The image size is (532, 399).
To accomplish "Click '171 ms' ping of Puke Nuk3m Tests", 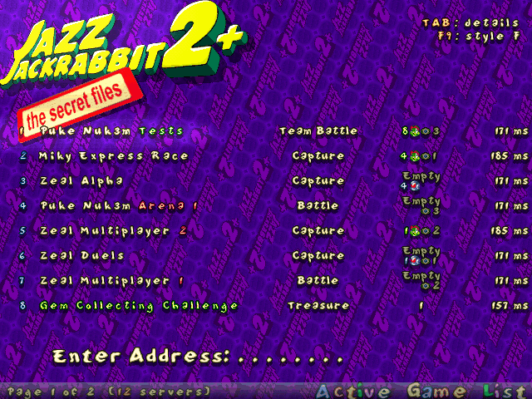I will point(512,131).
